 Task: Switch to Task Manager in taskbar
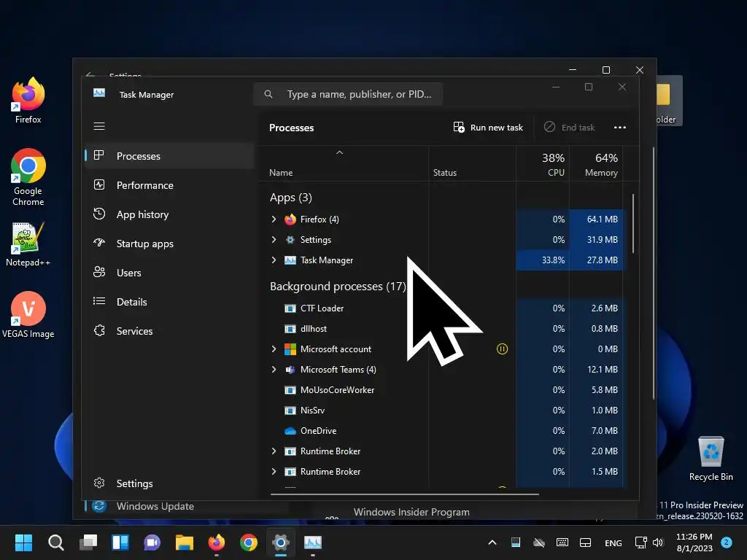click(313, 542)
